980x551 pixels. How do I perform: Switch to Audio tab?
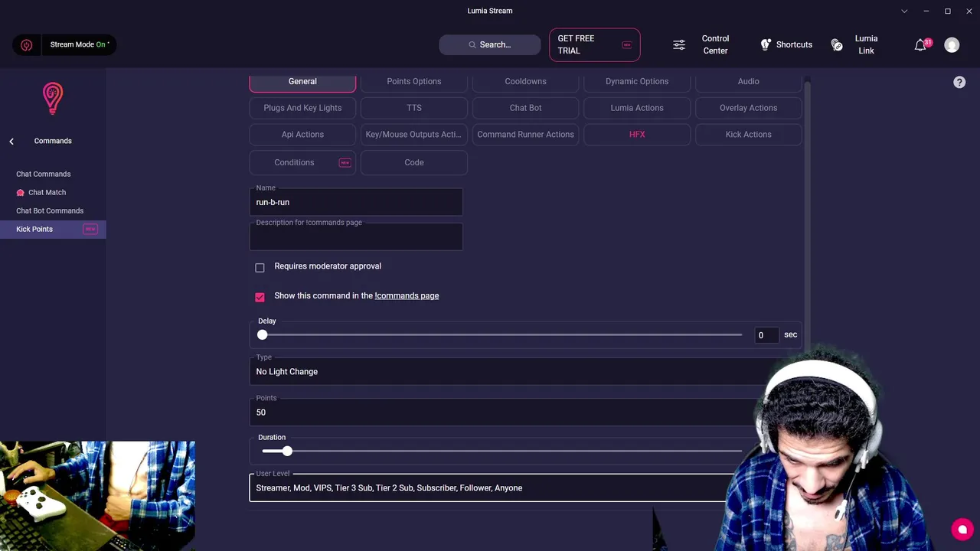(748, 81)
